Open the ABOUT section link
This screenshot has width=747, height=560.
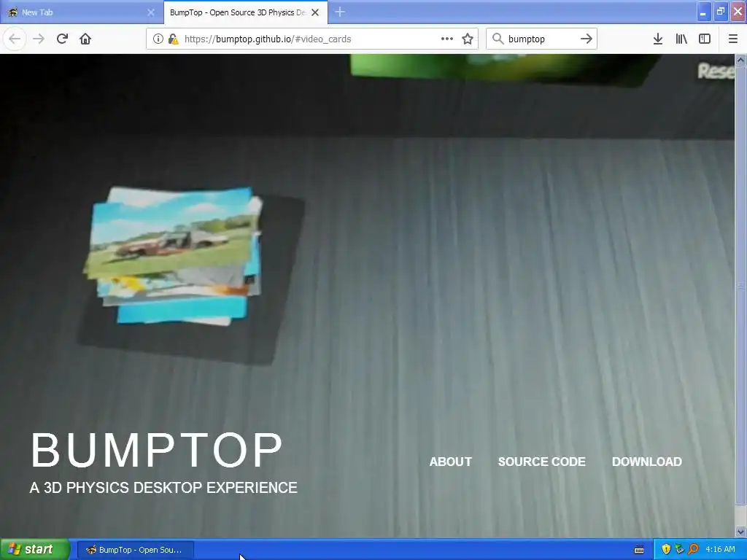[450, 462]
